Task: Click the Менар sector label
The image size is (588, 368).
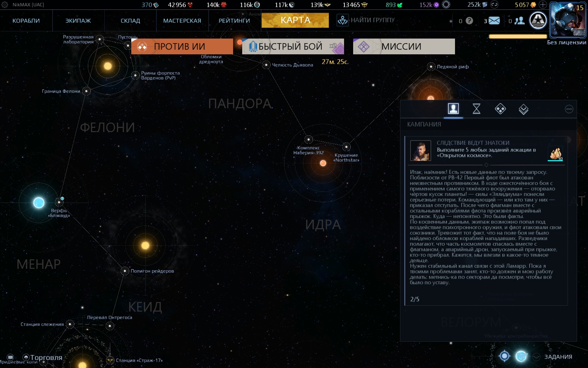Action: coord(38,264)
